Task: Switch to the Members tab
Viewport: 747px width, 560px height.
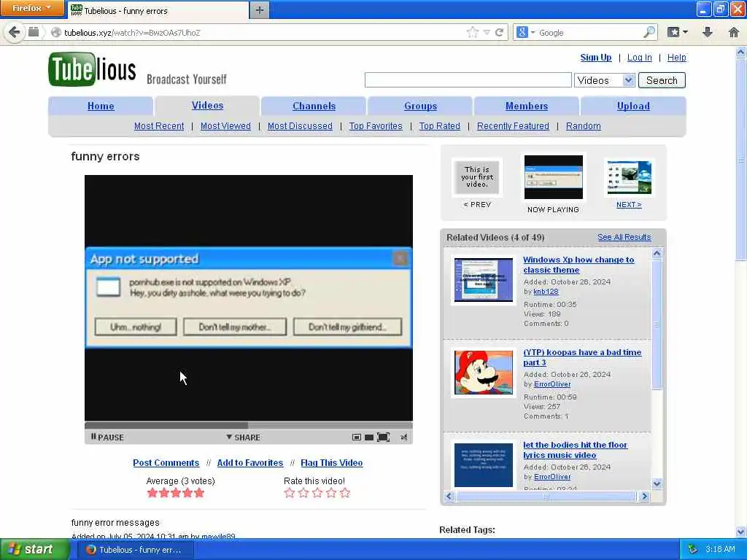Action: [527, 106]
